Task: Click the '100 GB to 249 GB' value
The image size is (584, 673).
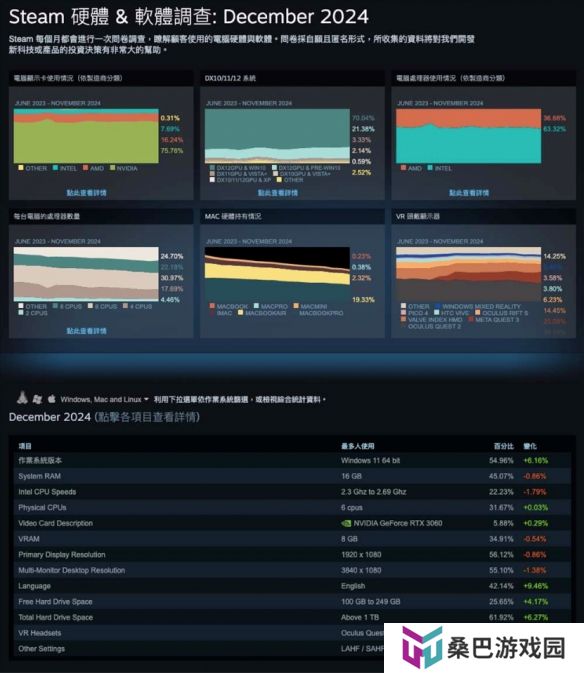Action: click(x=370, y=601)
